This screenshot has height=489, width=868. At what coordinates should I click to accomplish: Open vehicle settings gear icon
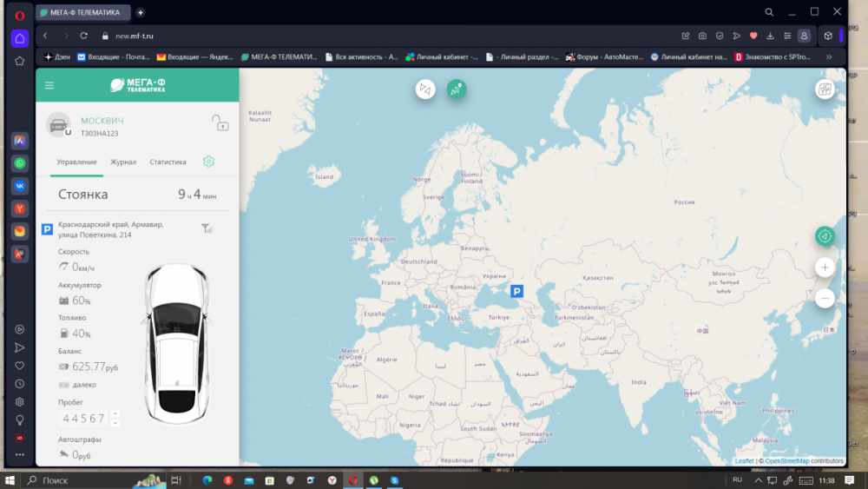[208, 162]
